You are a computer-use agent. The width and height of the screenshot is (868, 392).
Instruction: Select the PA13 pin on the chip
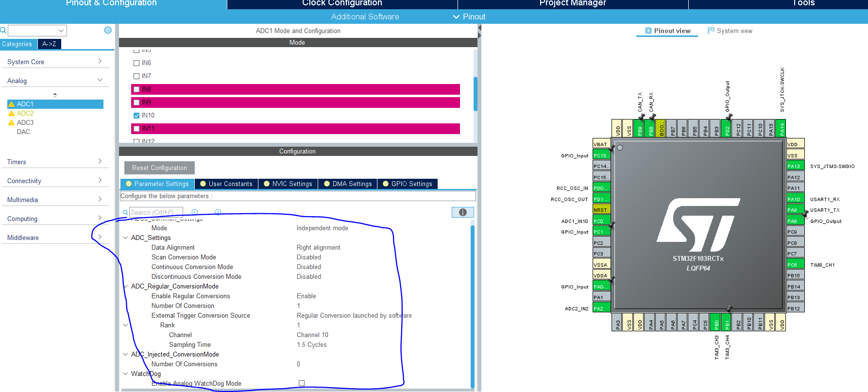[796, 166]
